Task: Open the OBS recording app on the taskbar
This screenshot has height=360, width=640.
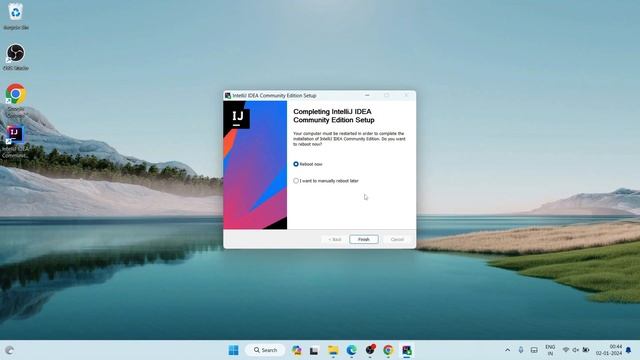Action: (370, 350)
